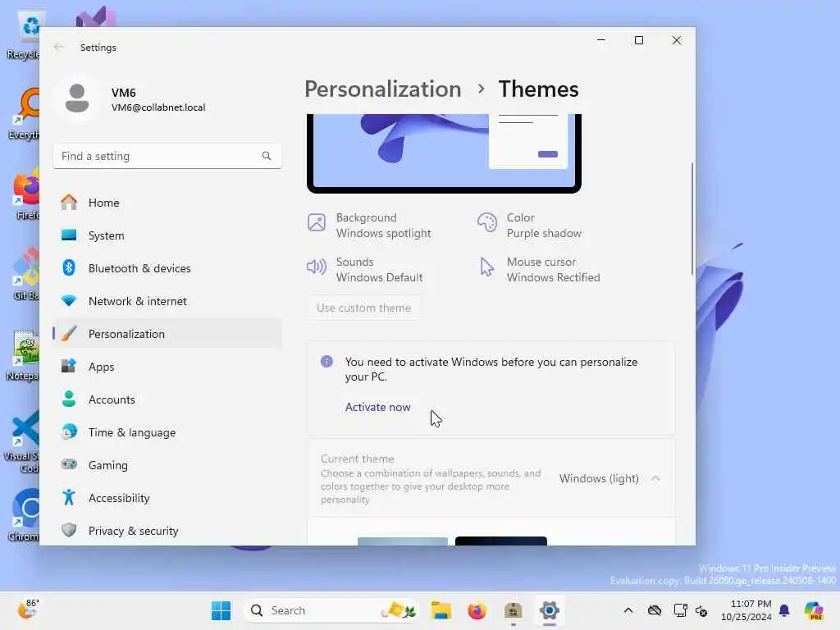Click the taskbar Search box
This screenshot has height=630, width=840.
tap(331, 610)
